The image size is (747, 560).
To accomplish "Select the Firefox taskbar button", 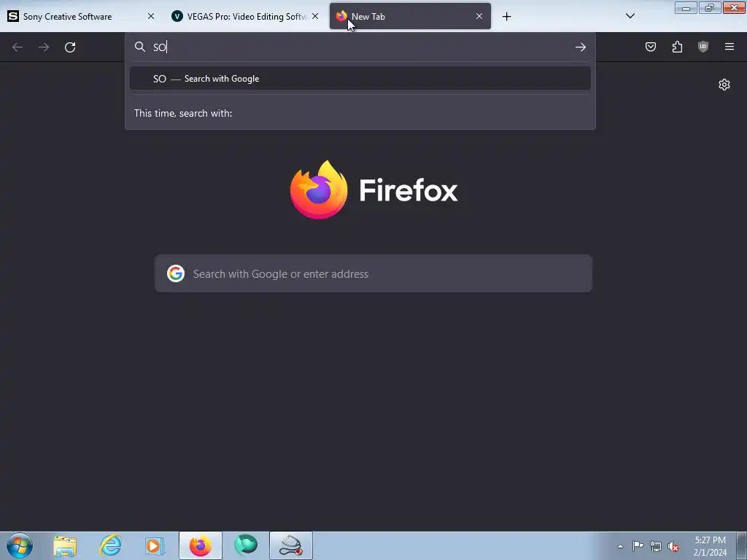I will click(201, 545).
